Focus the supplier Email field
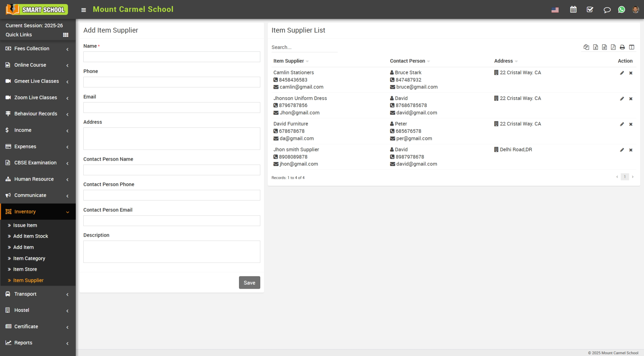The width and height of the screenshot is (644, 356). [172, 108]
